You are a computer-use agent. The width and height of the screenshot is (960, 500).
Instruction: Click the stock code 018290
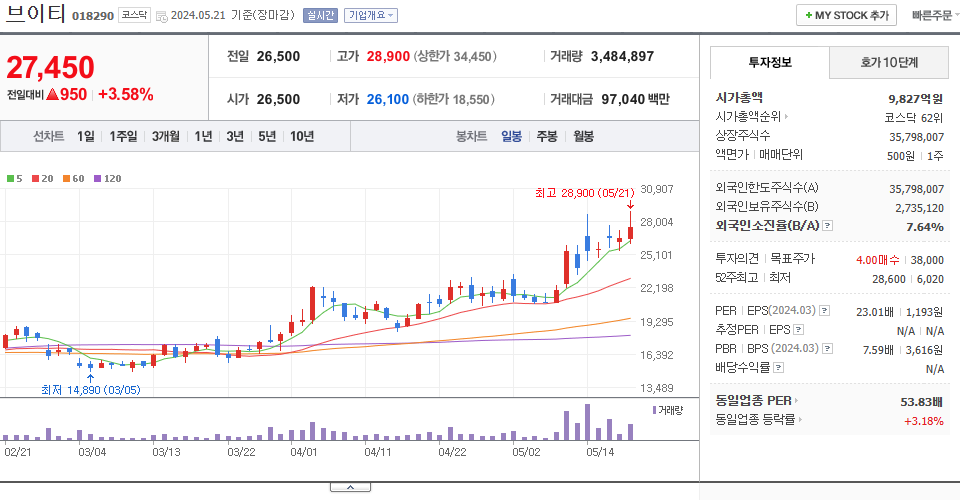click(x=93, y=16)
